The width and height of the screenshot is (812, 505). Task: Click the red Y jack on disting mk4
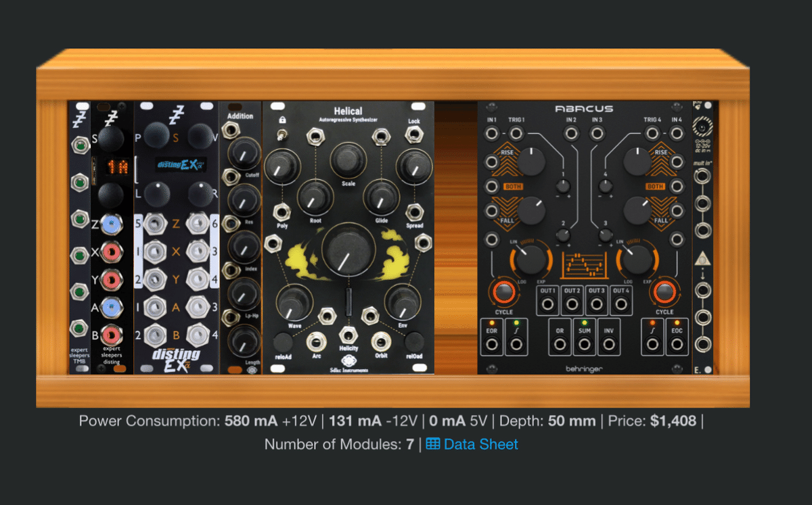pos(113,280)
